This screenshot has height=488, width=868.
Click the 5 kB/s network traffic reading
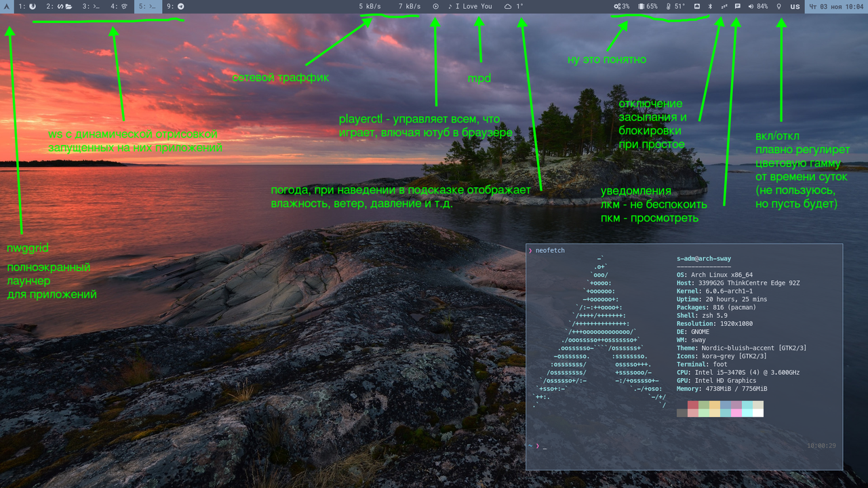[x=370, y=6]
